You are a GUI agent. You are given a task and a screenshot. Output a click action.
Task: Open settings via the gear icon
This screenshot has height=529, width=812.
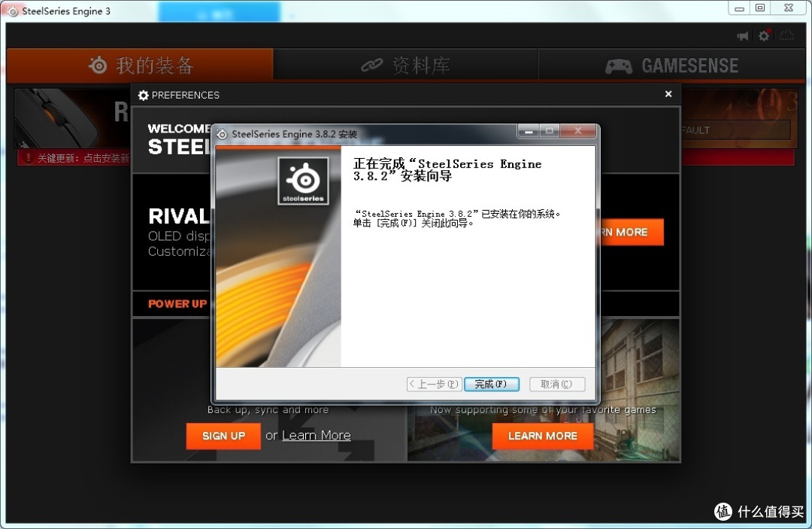[x=764, y=36]
